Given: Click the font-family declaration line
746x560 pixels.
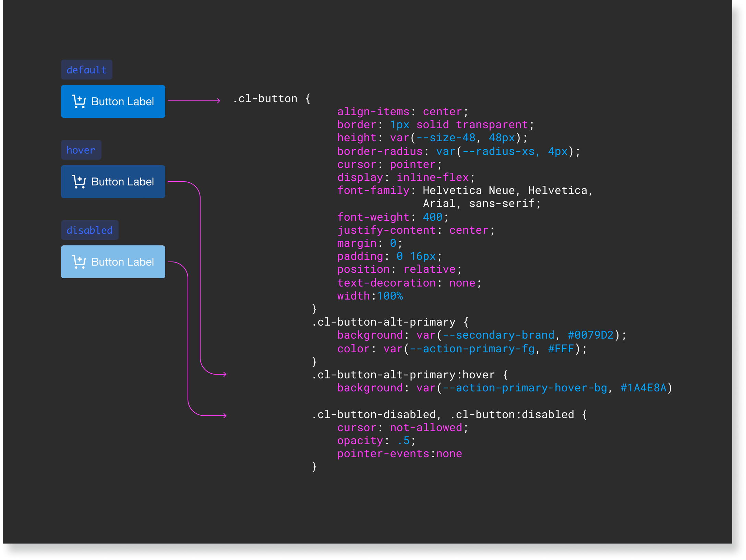Looking at the screenshot, I should (465, 191).
